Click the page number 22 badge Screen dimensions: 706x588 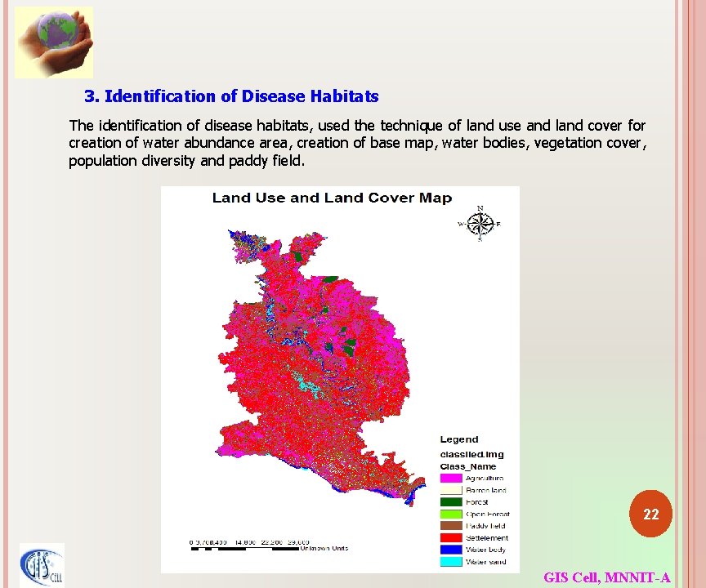pos(651,514)
